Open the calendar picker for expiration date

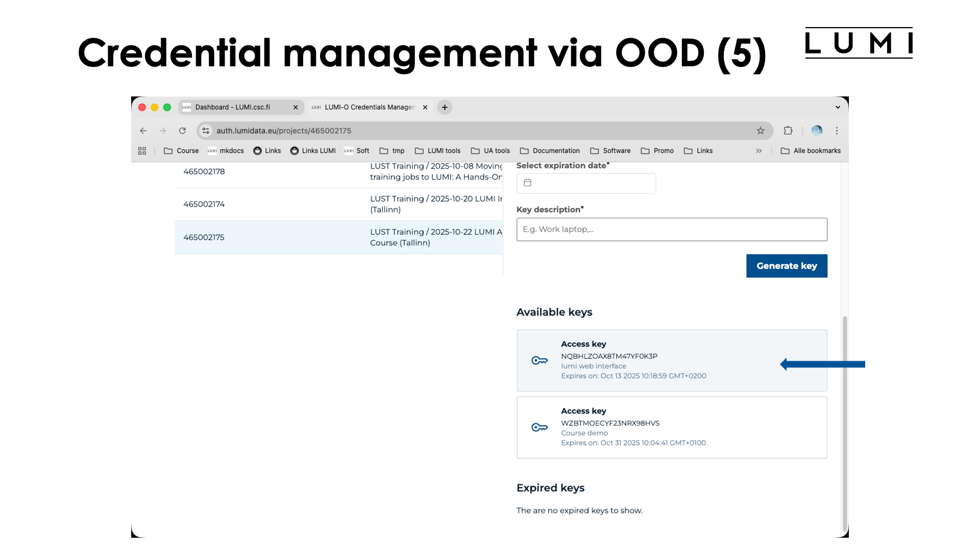click(x=527, y=182)
